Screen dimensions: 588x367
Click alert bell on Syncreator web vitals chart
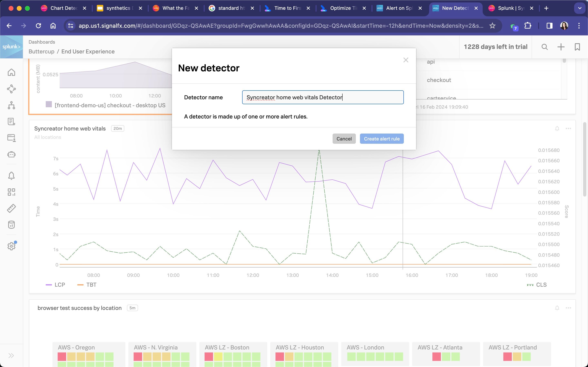[557, 128]
